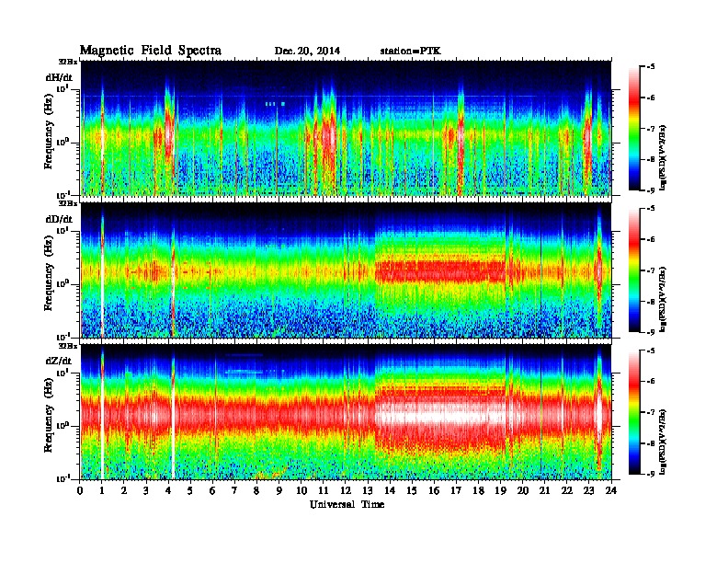Click the -9 tick on dZ/dt color bar
Screen dimensions: 728x563
651,475
